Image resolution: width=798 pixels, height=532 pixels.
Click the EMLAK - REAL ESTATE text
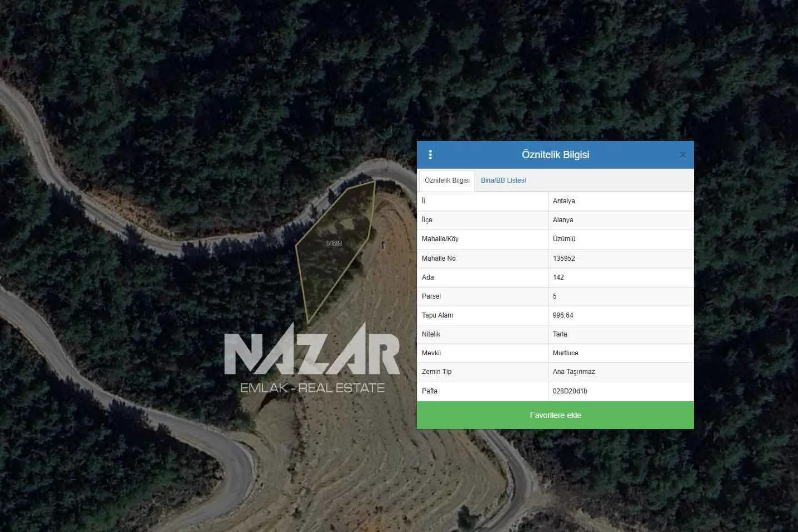[312, 388]
